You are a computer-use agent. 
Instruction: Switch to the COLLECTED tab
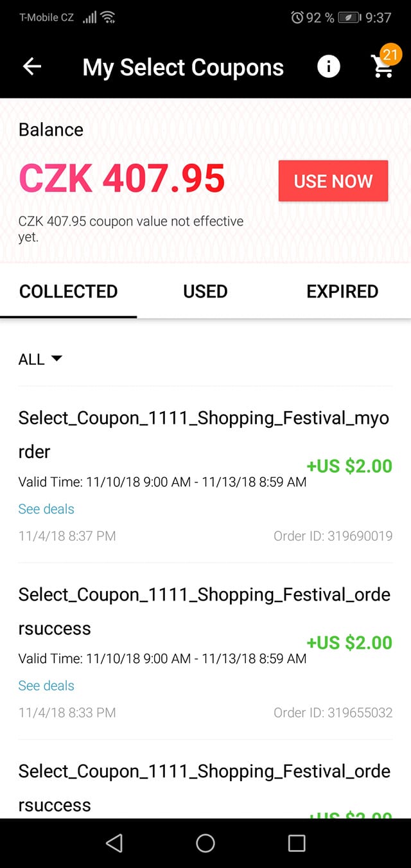(69, 291)
